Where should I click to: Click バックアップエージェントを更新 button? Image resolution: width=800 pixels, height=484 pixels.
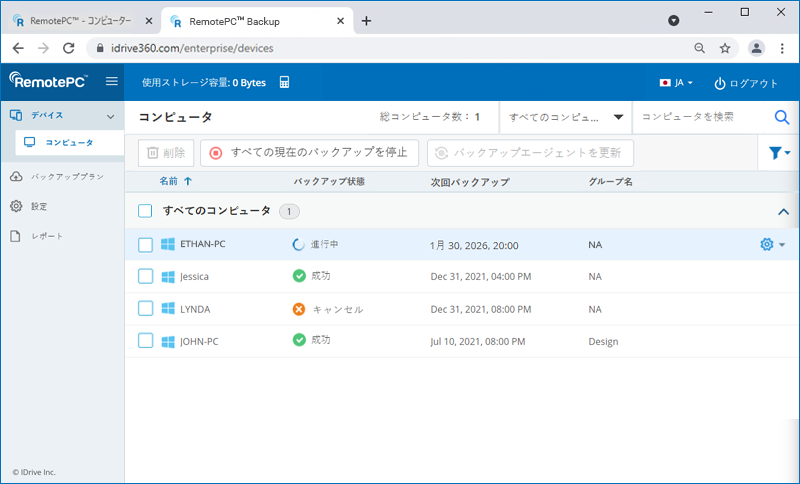(531, 153)
